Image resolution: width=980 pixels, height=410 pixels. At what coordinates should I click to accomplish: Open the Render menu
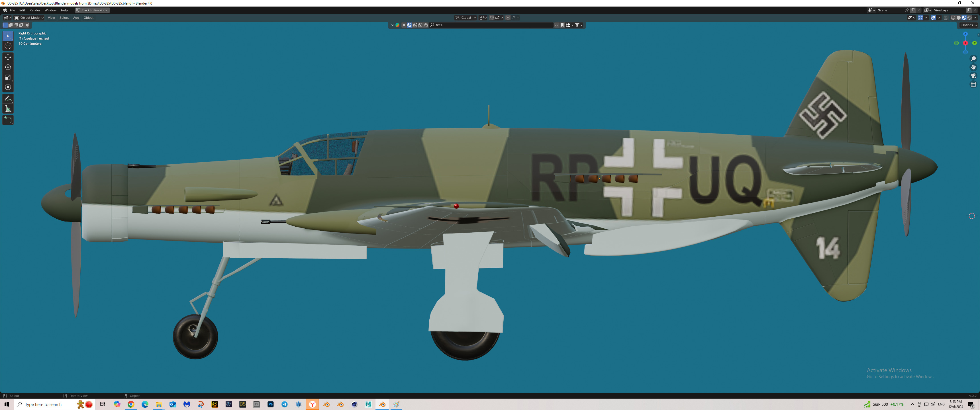click(35, 10)
